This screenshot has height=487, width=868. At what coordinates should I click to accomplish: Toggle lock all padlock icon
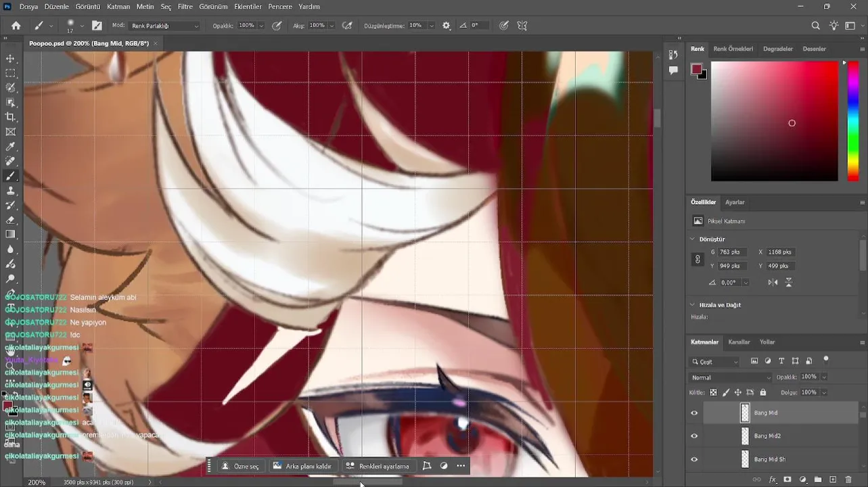(763, 392)
